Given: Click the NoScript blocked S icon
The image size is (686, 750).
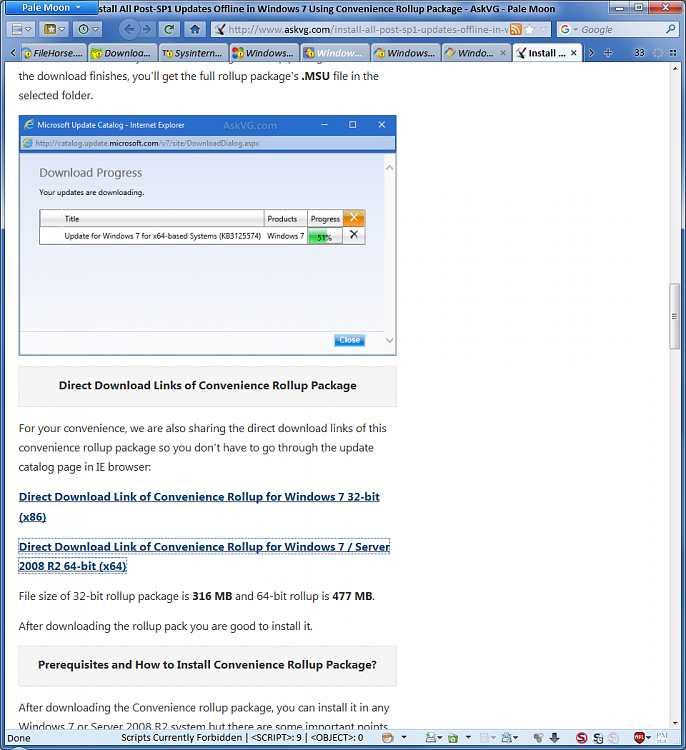Looking at the screenshot, I should [x=582, y=738].
